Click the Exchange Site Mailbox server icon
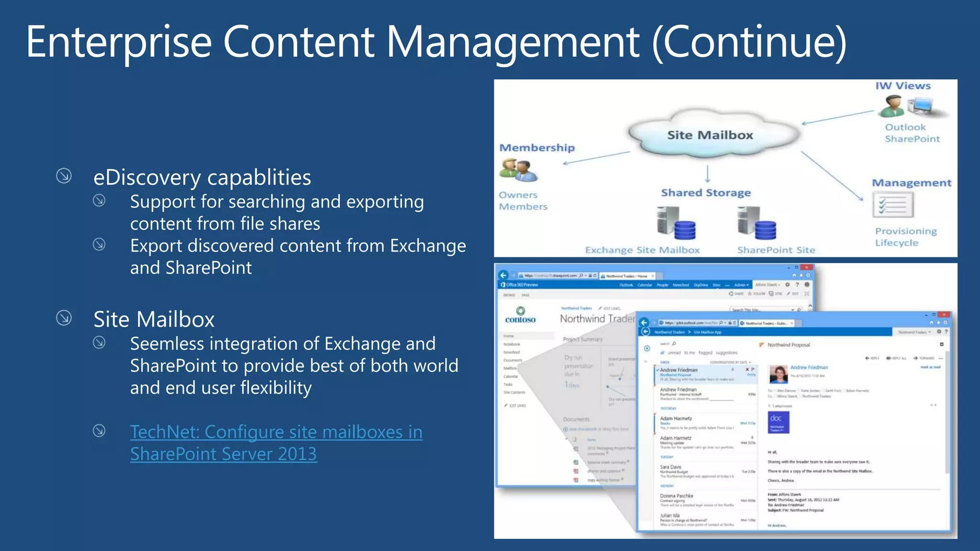This screenshot has height=551, width=980. (675, 223)
